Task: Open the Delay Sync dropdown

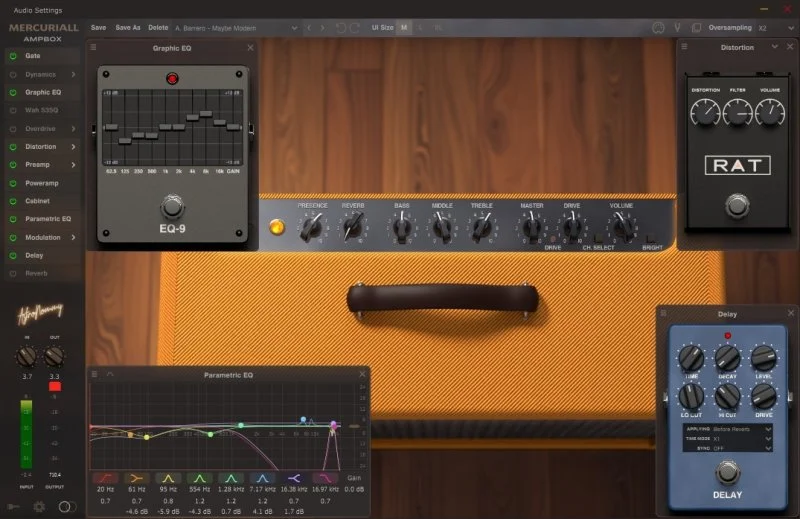Action: (x=742, y=448)
